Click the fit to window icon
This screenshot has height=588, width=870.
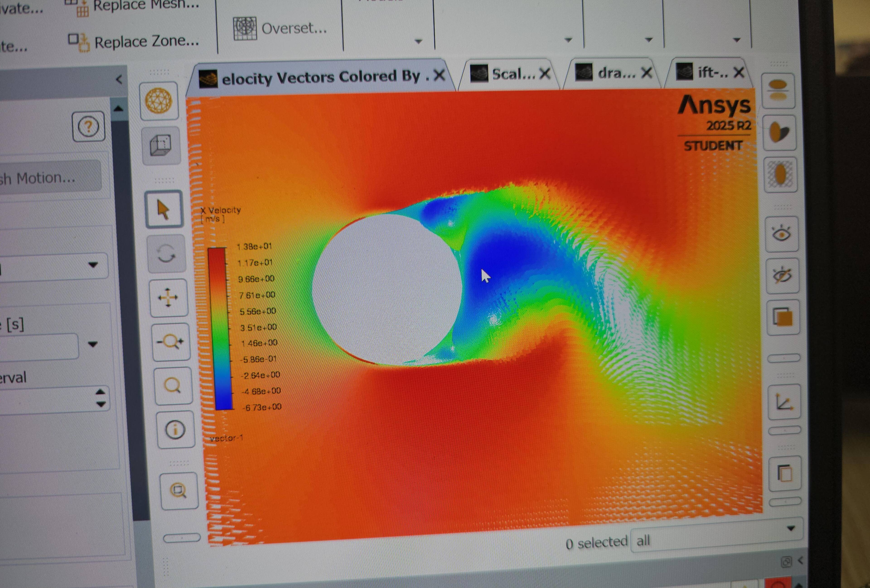[178, 491]
